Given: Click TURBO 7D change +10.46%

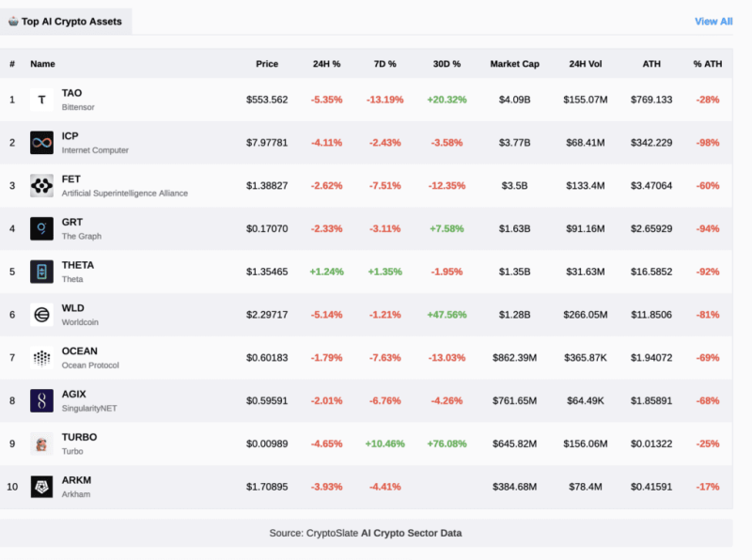Looking at the screenshot, I should click(x=385, y=444).
